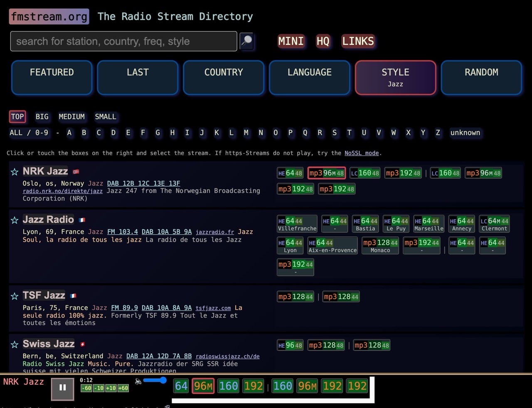Play Jazz Radio Le Puy stream
The image size is (532, 408).
[x=396, y=224]
